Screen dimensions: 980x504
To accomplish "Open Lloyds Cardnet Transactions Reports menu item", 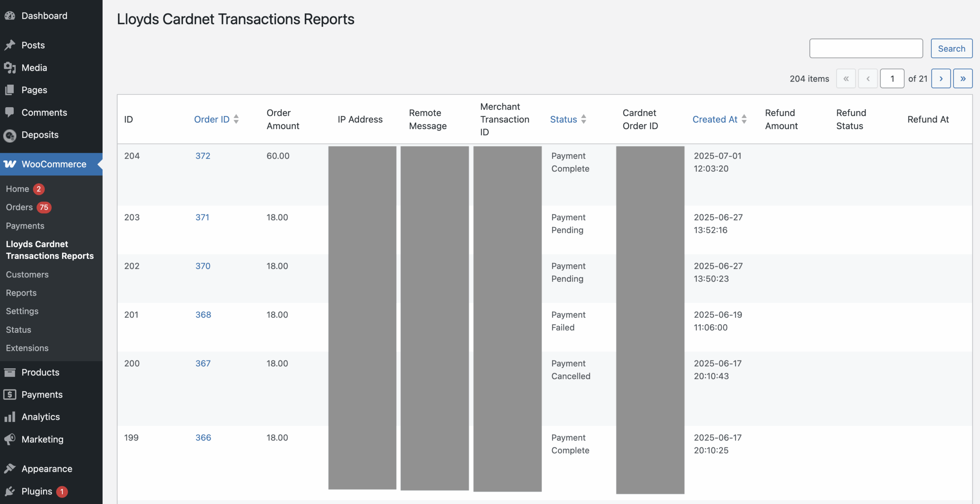I will (x=50, y=250).
